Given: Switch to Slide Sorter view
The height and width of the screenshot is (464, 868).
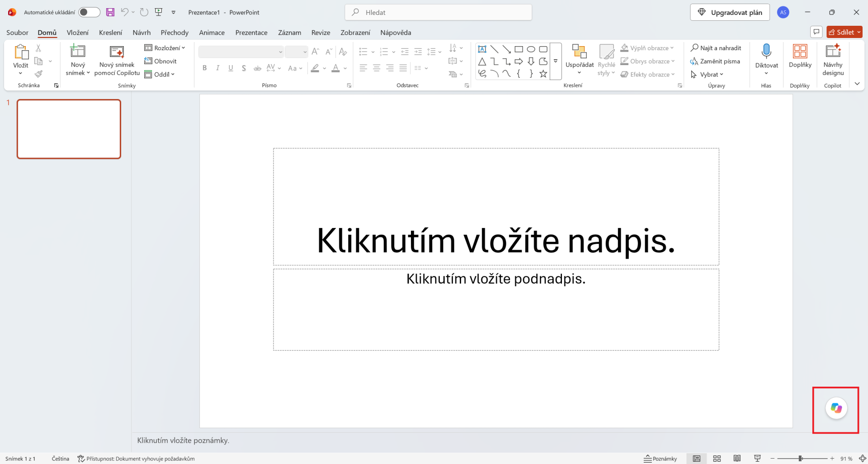Looking at the screenshot, I should coord(717,459).
